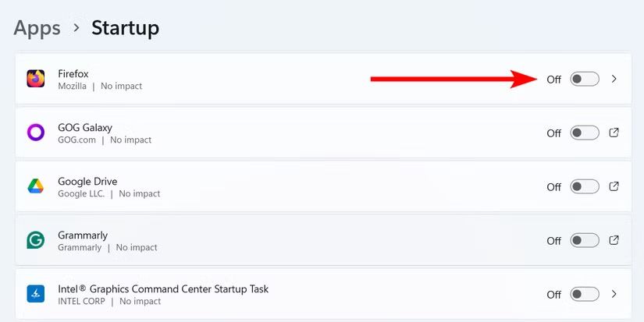
Task: Expand Firefox entry chevron
Action: tap(614, 79)
